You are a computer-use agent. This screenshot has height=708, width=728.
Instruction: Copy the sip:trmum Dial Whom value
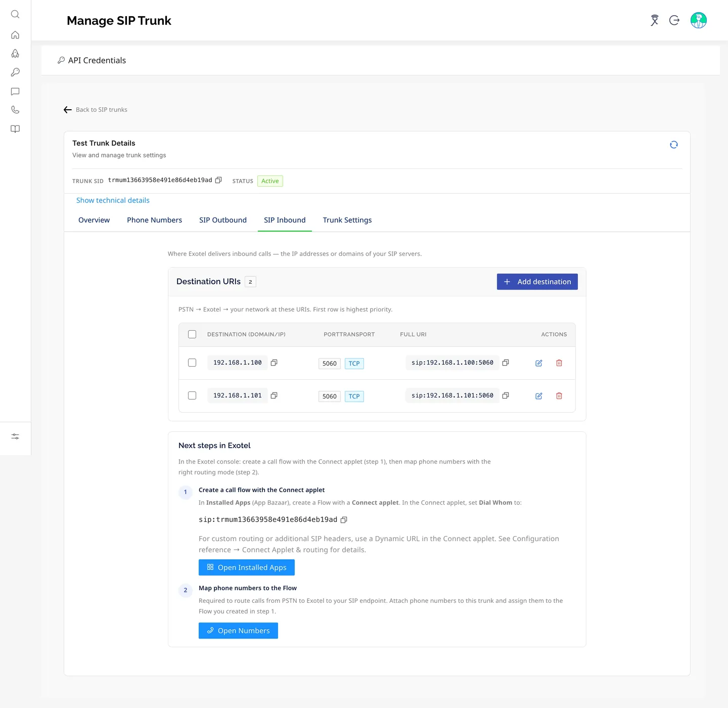coord(344,520)
